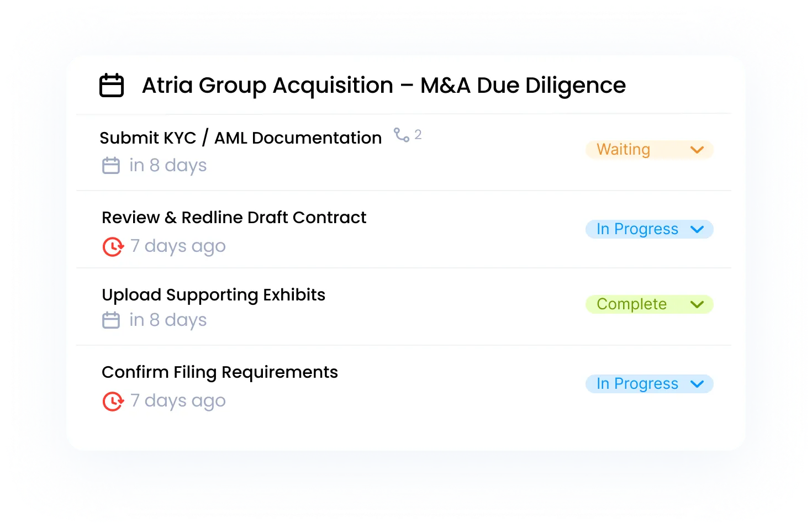Click the call icon next to Submit KYC task

pos(400,135)
